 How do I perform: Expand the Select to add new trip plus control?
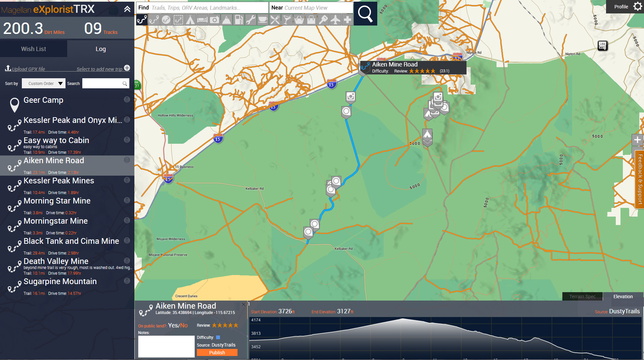click(x=127, y=68)
